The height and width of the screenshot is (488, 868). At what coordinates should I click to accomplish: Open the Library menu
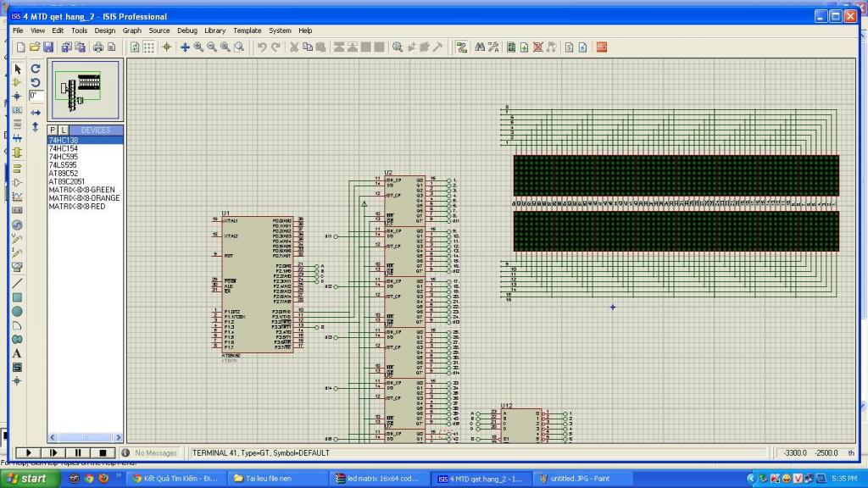pos(214,30)
